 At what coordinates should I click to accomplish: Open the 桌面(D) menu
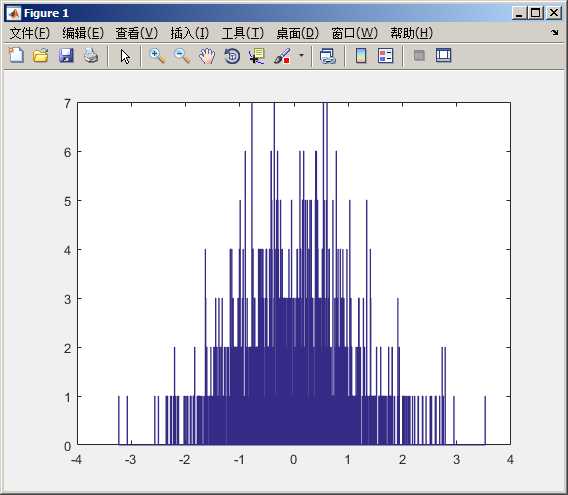pos(297,33)
